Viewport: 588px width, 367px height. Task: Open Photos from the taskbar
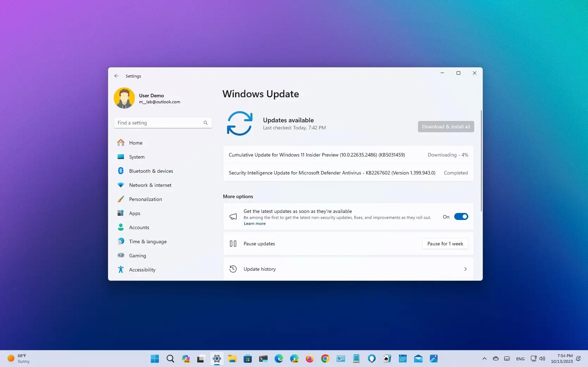point(434,359)
